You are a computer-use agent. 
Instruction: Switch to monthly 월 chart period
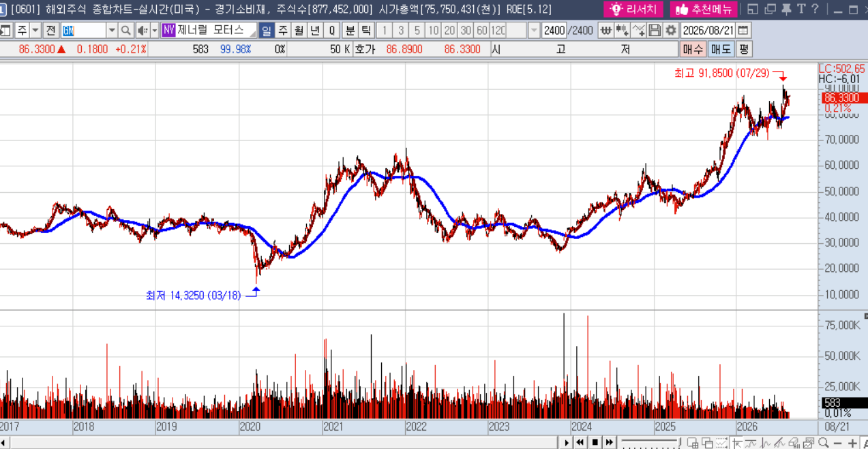tap(299, 31)
